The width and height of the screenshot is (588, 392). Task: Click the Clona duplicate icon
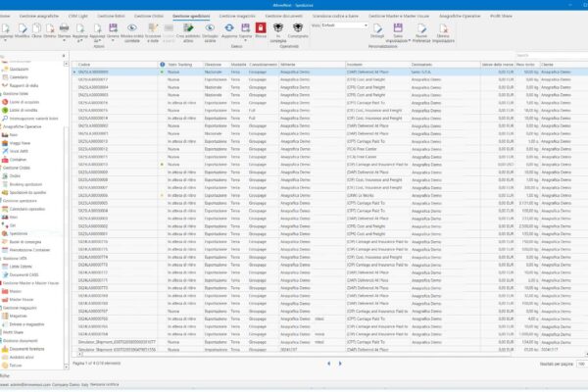point(36,28)
